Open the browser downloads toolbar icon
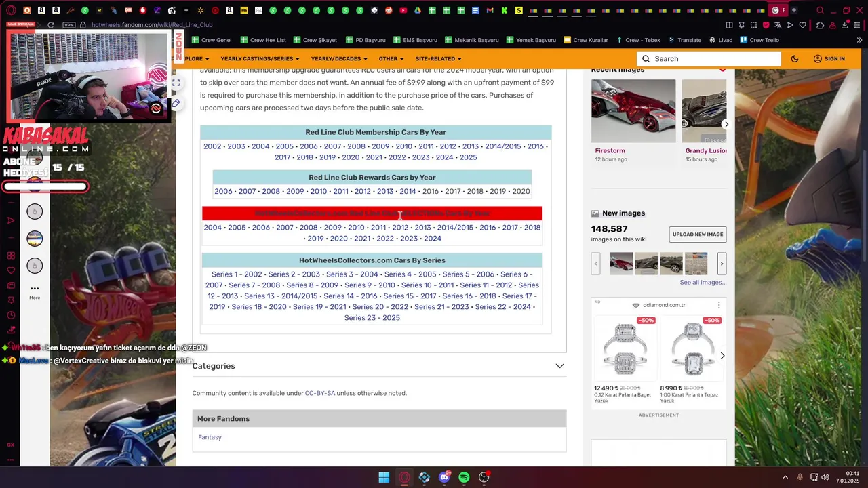Viewport: 868px width, 488px height. tap(845, 25)
